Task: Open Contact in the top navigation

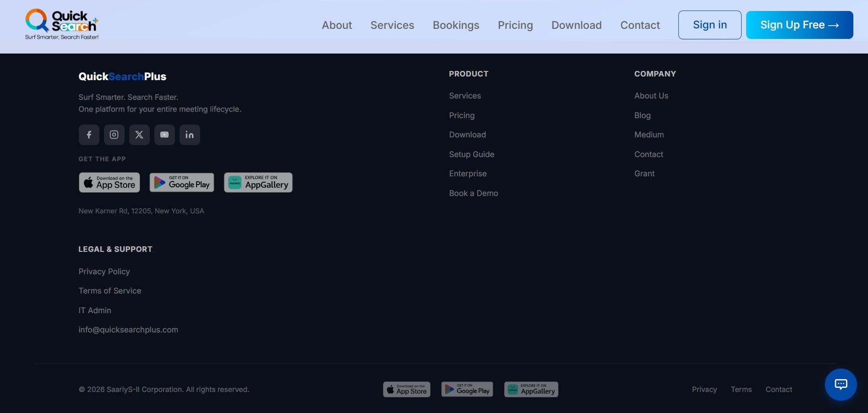Action: pos(640,25)
